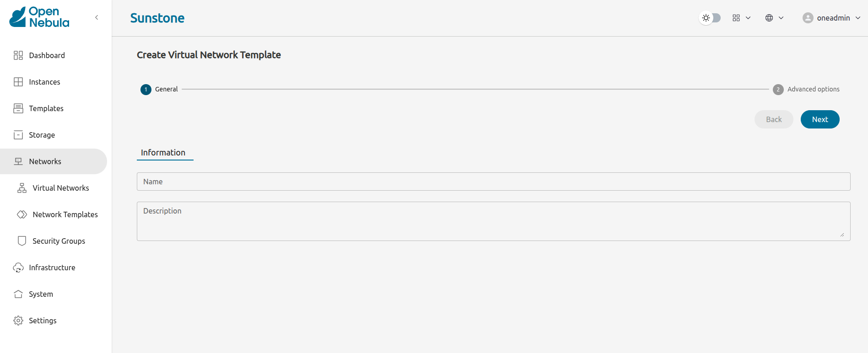The height and width of the screenshot is (353, 868).
Task: Click the Security Groups shield icon
Action: pyautogui.click(x=22, y=241)
